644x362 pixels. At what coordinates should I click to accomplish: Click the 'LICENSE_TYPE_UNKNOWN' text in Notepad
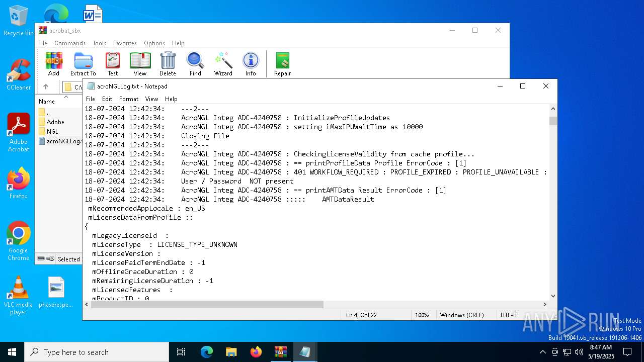click(x=197, y=244)
